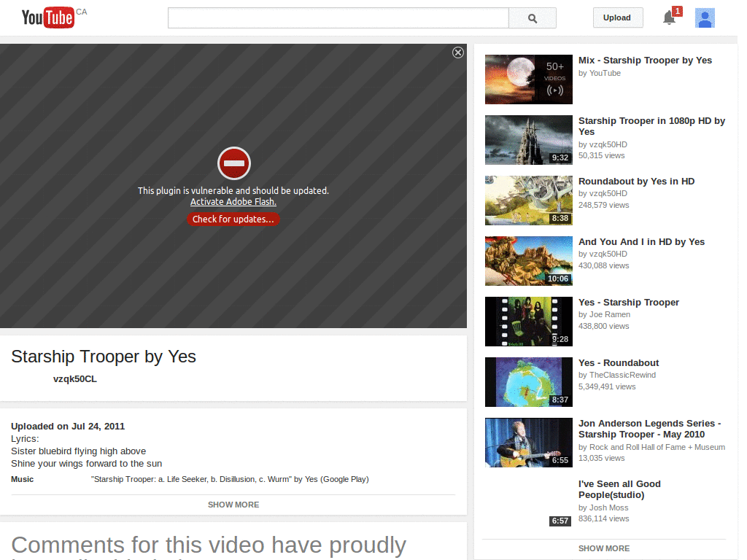Open the YouTube home logo
The width and height of the screenshot is (747, 560).
(48, 17)
